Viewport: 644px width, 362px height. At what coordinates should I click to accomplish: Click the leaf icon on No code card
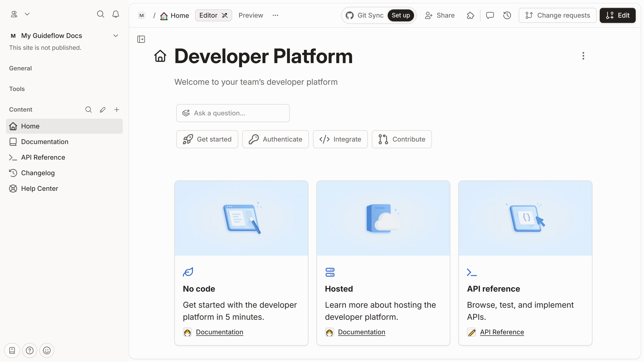(188, 272)
